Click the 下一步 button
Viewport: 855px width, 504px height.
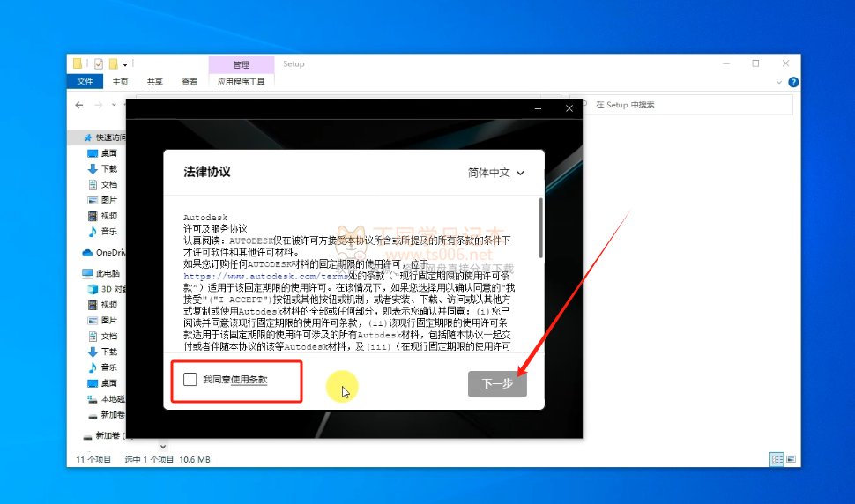click(497, 383)
